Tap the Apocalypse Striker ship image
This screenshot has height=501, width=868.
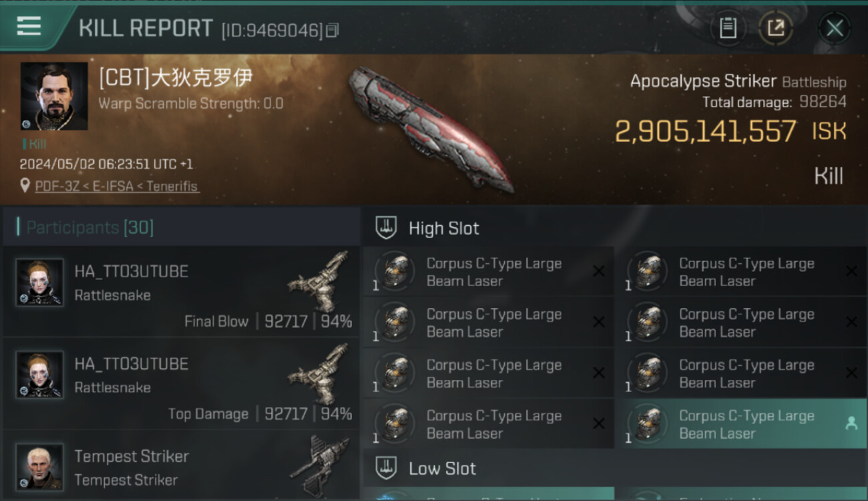click(431, 129)
